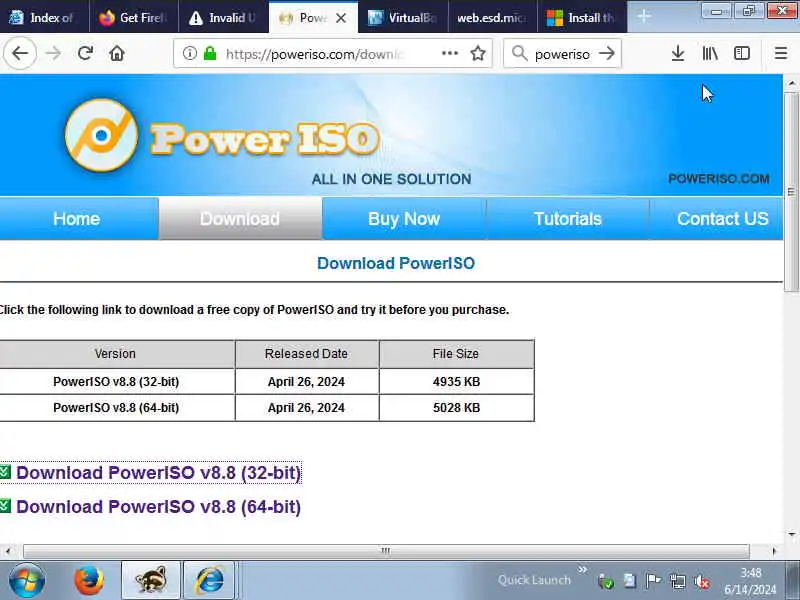Screen dimensions: 800x600
Task: Select the 4935 KB file size cell
Action: [x=457, y=382]
